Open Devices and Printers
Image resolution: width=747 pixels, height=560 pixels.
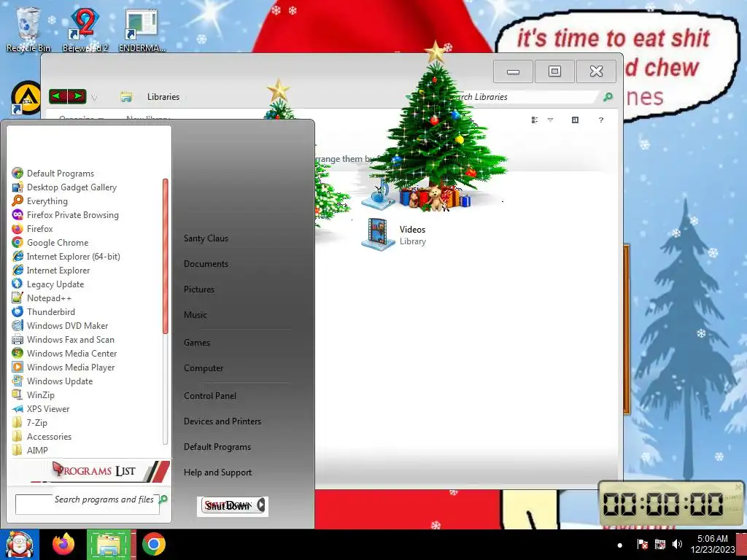click(x=222, y=421)
